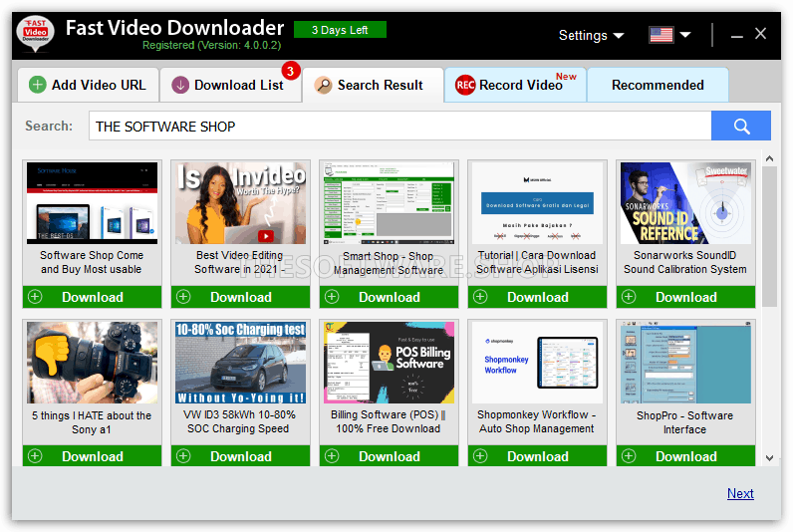The image size is (793, 532).
Task: Open Tutorial Cara Download Software thumbnail
Action: pyautogui.click(x=537, y=203)
